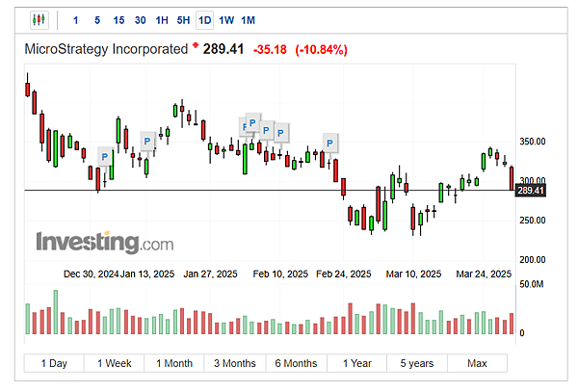Click the P marker near Feb 24, 2025

(330, 143)
